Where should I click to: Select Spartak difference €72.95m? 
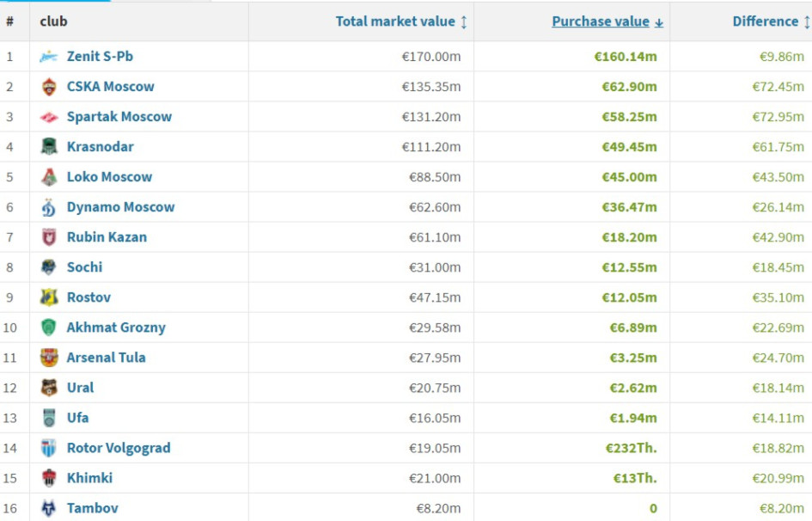(778, 117)
